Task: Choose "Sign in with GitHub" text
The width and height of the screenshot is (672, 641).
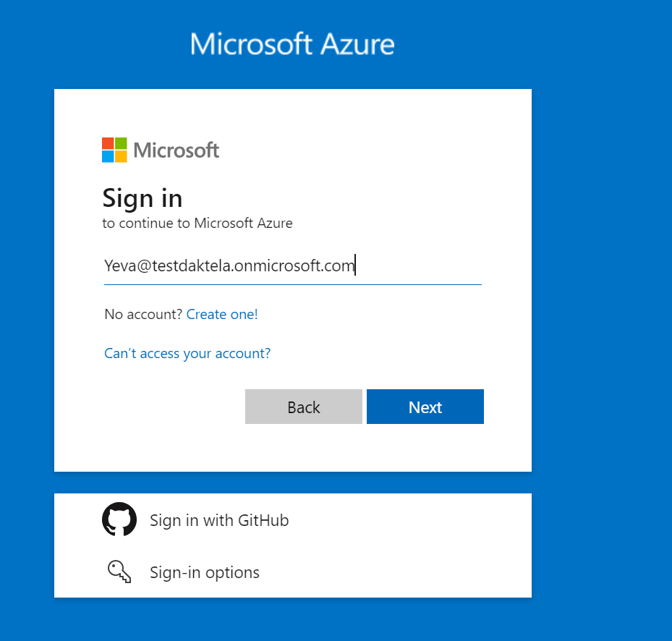Action: tap(219, 520)
